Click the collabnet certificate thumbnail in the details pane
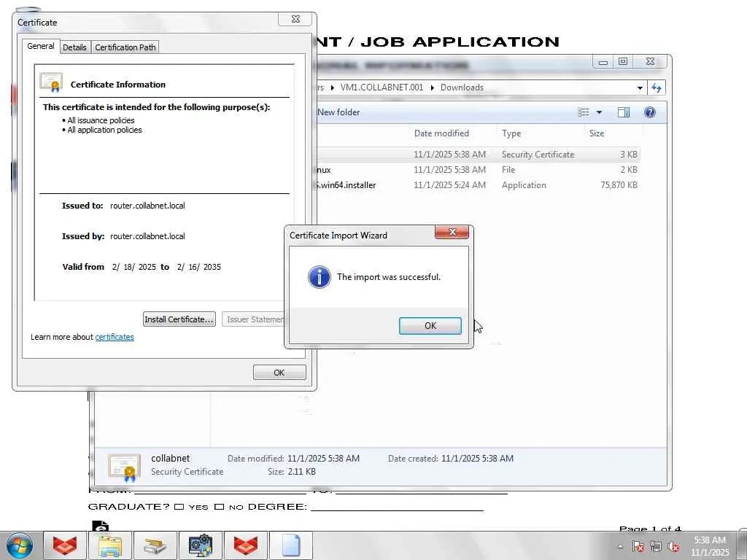Viewport: 747px width, 560px height. (x=124, y=466)
